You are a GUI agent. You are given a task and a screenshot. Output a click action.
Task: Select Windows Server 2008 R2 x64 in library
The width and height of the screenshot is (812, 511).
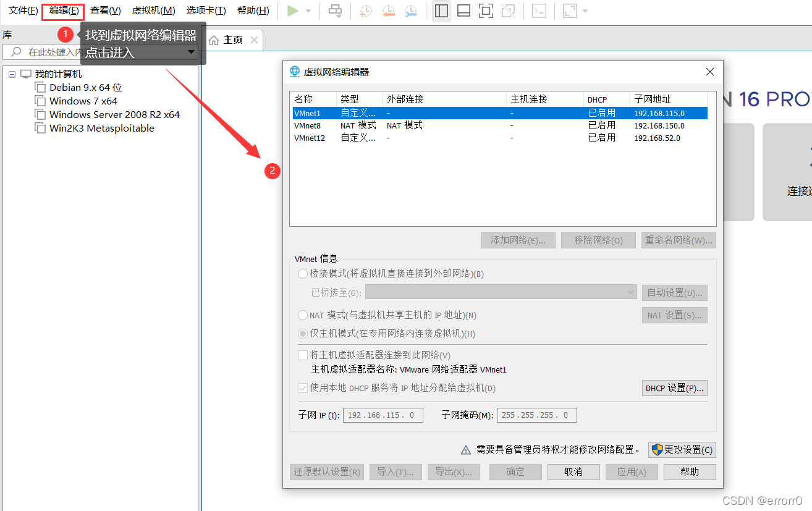pos(115,115)
